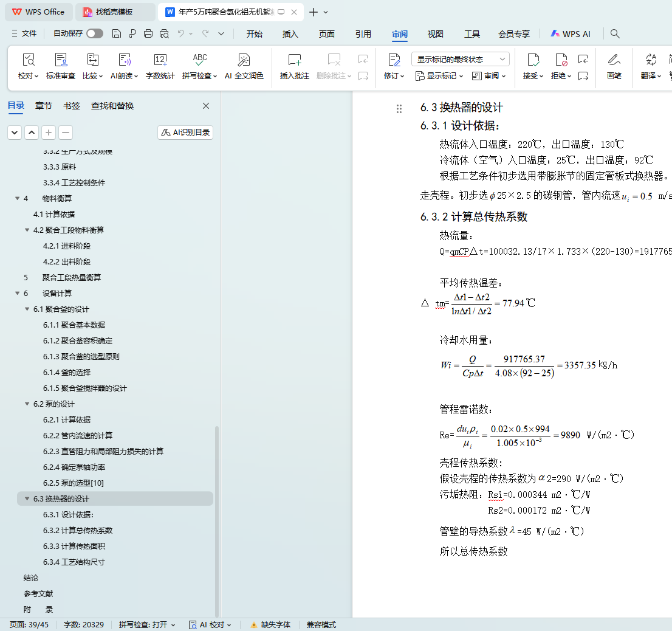Image resolution: width=672 pixels, height=631 pixels.
Task: Open the 章节 tab in navigation pane
Action: (x=43, y=106)
